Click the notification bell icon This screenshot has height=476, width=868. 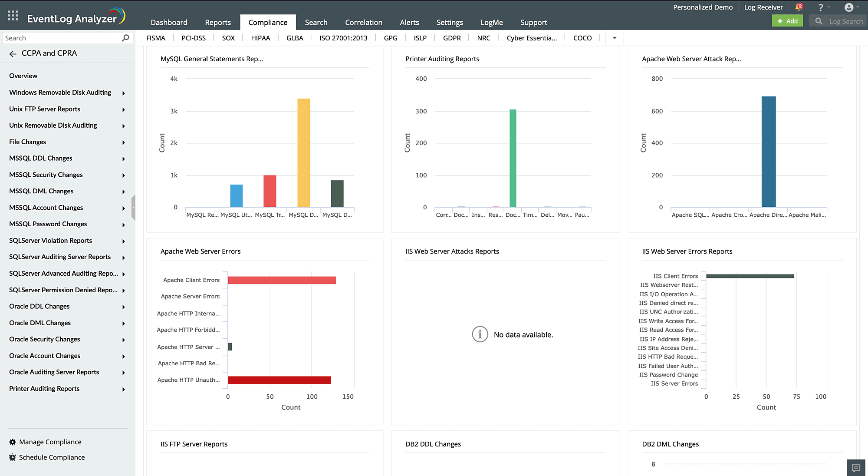(x=799, y=7)
